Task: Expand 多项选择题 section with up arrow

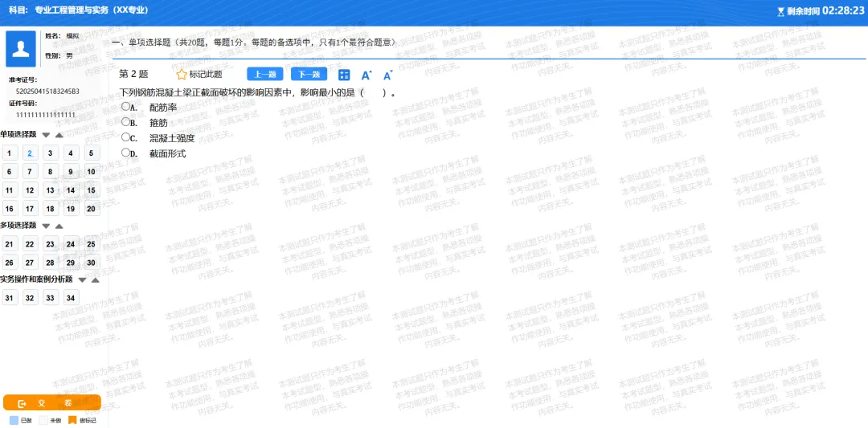Action: [x=59, y=226]
